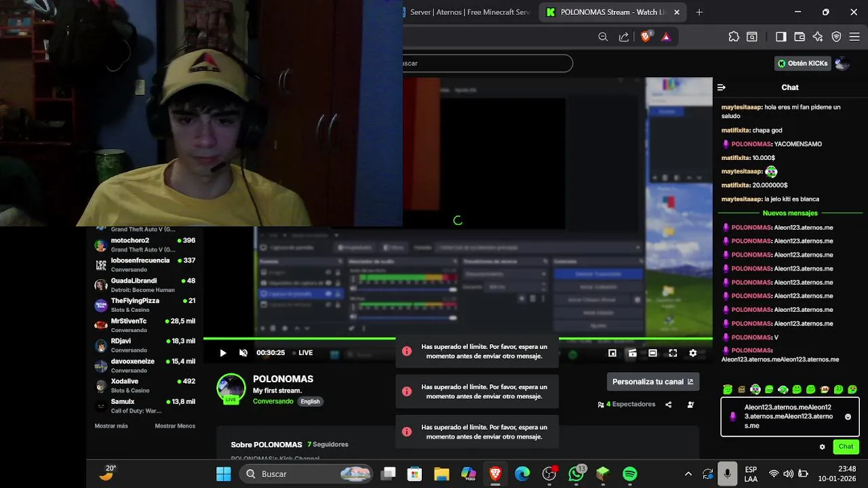This screenshot has width=868, height=488.
Task: Click the chat message input box
Action: click(x=789, y=417)
